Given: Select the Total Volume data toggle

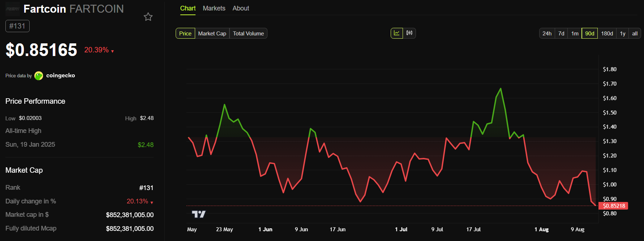Looking at the screenshot, I should pos(248,34).
